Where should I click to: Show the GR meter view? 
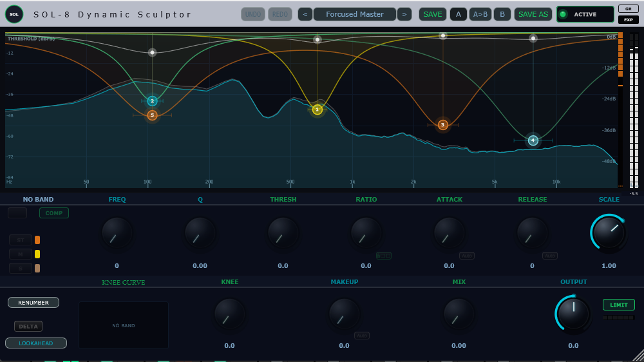click(629, 8)
